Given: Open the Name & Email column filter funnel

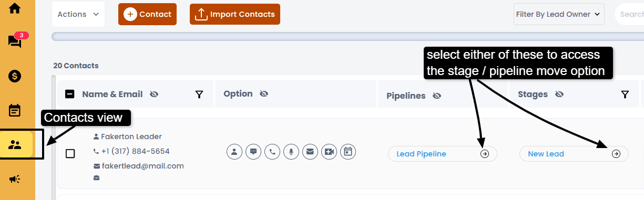Looking at the screenshot, I should pyautogui.click(x=199, y=94).
